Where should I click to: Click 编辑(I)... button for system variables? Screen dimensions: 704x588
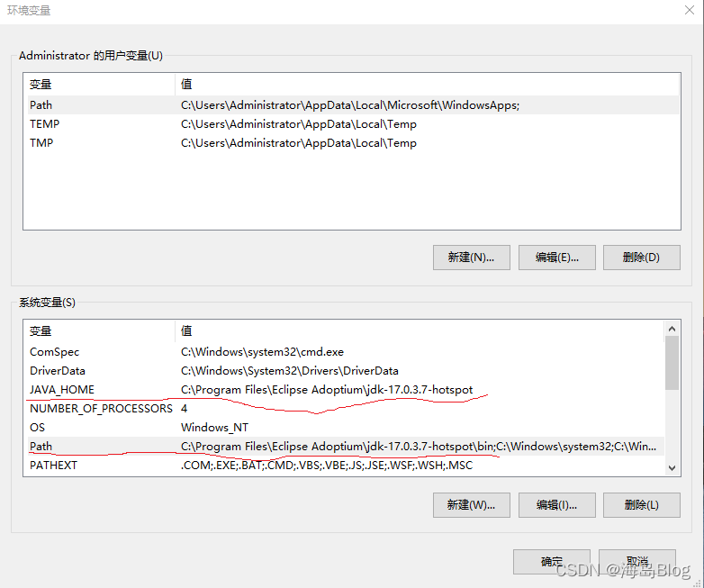point(556,505)
